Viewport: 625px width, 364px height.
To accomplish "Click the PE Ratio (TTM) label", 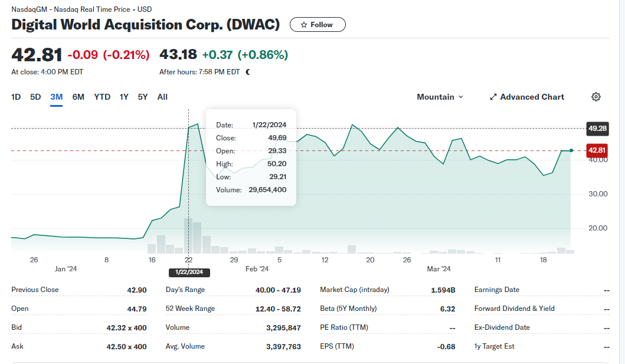I will point(344,327).
